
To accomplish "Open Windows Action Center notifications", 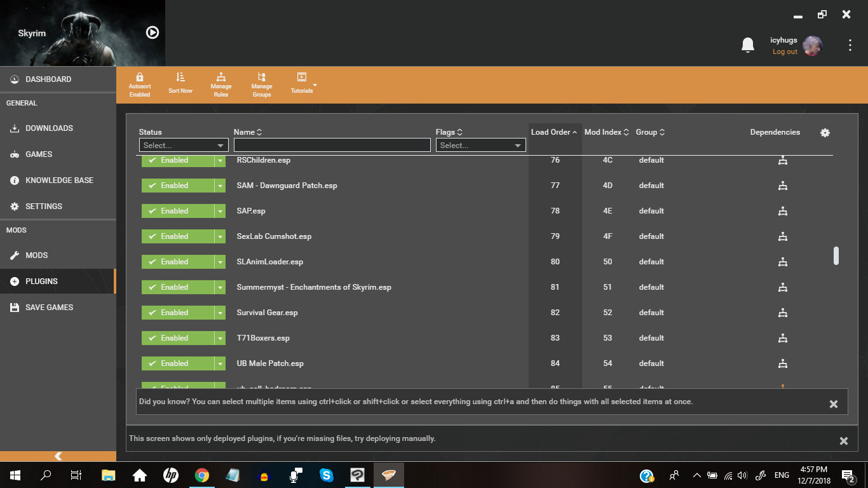I will coord(848,475).
